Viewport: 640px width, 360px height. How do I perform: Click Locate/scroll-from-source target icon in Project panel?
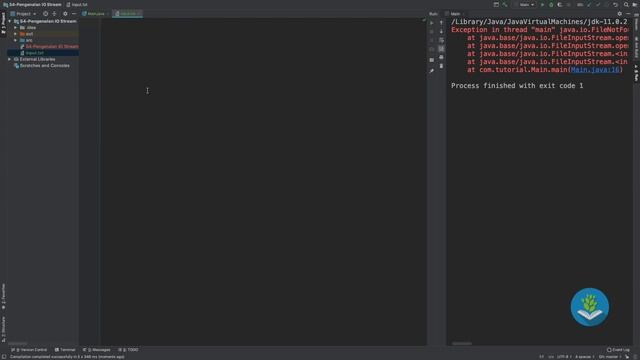pyautogui.click(x=45, y=13)
